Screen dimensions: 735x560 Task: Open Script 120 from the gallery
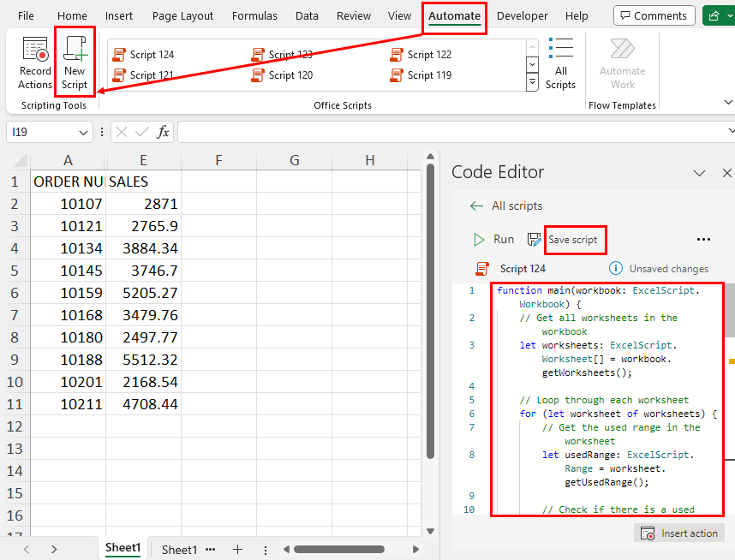pos(282,75)
